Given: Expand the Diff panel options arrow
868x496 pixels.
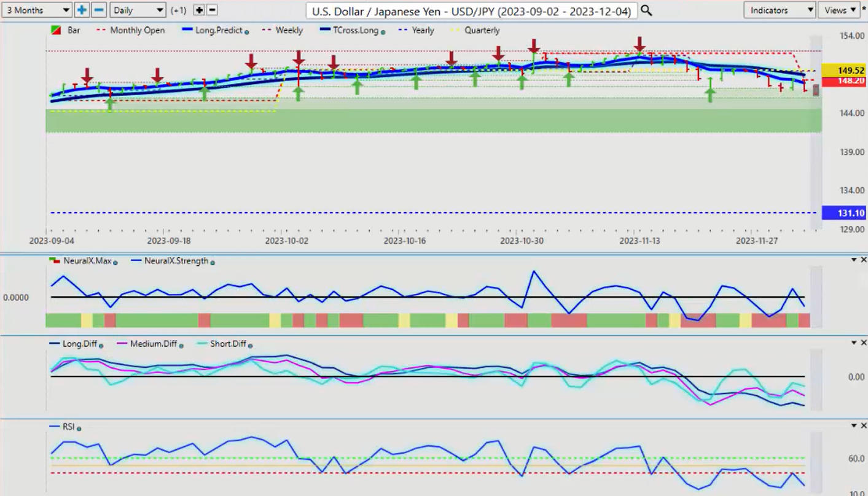Looking at the screenshot, I should [x=853, y=343].
